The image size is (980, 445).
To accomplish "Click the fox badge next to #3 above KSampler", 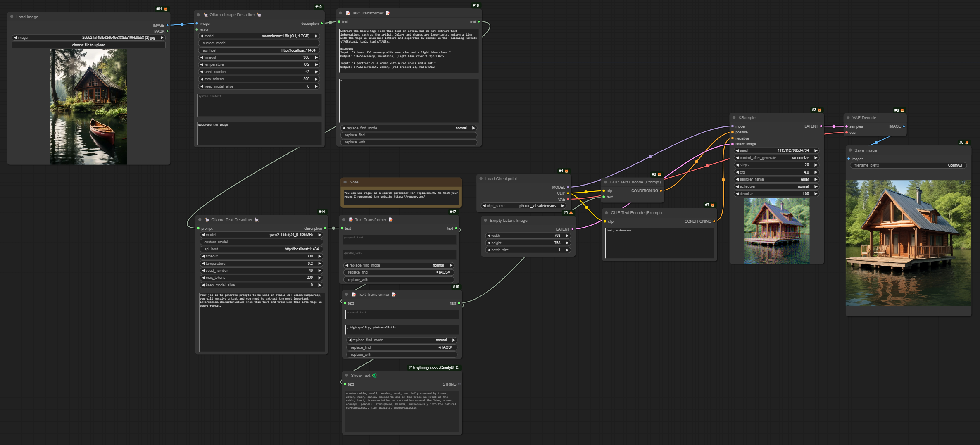I will pos(819,110).
